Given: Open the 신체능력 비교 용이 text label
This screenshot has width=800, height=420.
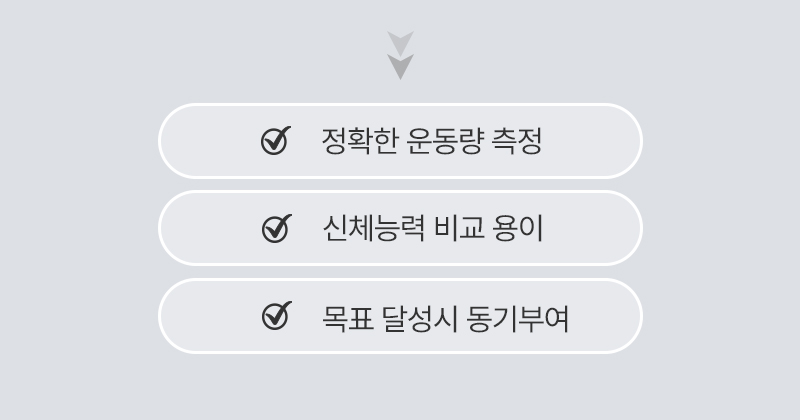Looking at the screenshot, I should [x=432, y=229].
